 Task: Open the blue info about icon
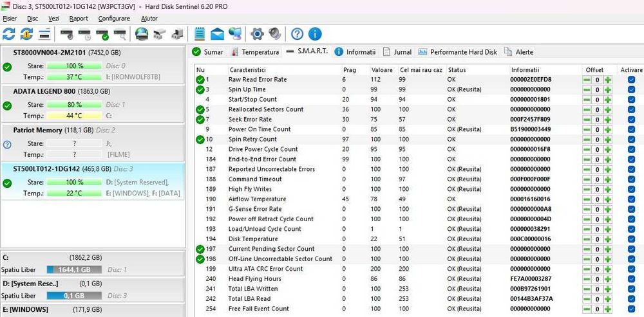click(315, 34)
